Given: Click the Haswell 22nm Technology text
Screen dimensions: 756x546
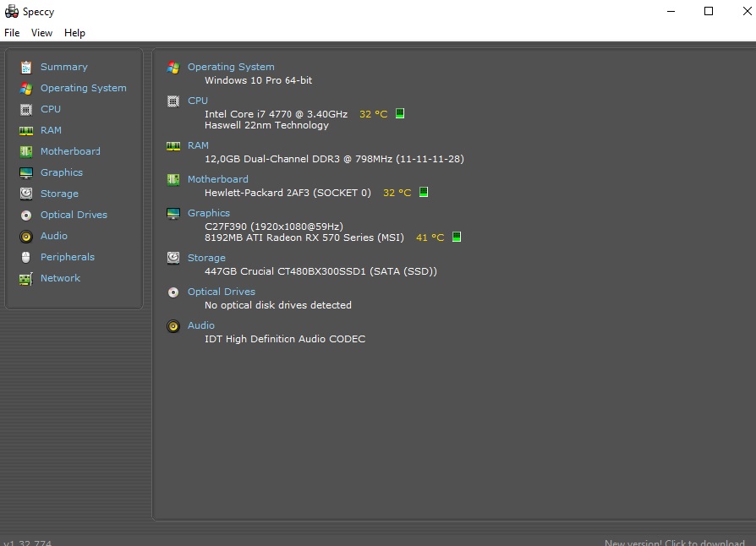Looking at the screenshot, I should click(x=266, y=125).
